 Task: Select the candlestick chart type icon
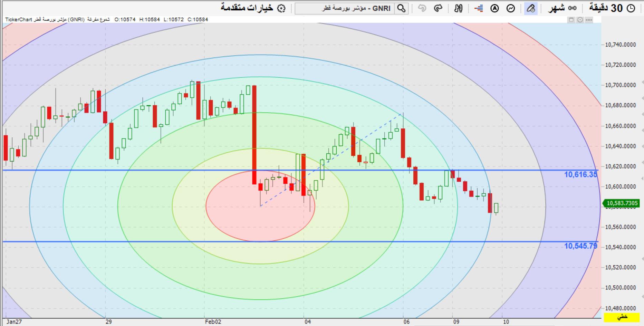(459, 8)
